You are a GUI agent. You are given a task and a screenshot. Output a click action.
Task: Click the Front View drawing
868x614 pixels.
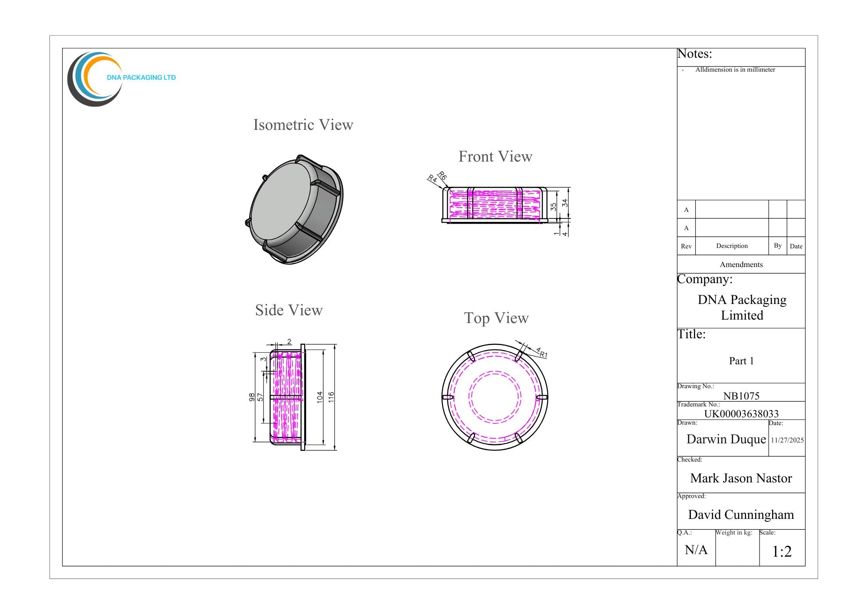point(495,205)
